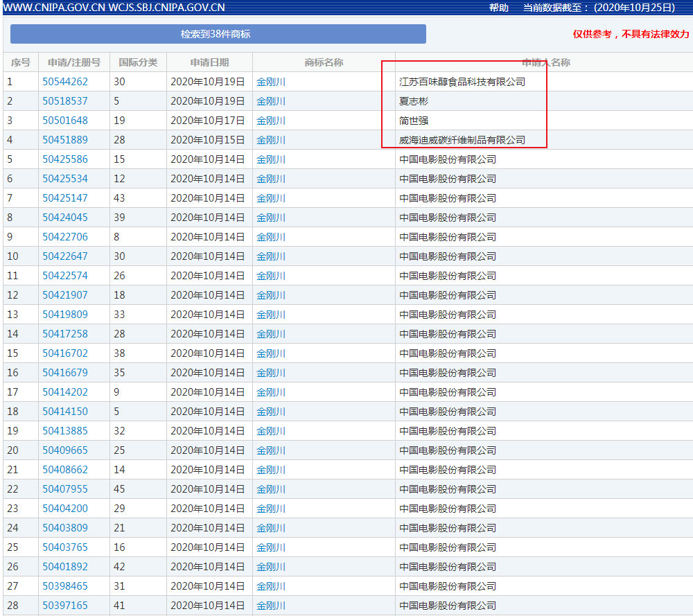Click the 仅供参考,不具有法律效力 notice

pyautogui.click(x=631, y=34)
